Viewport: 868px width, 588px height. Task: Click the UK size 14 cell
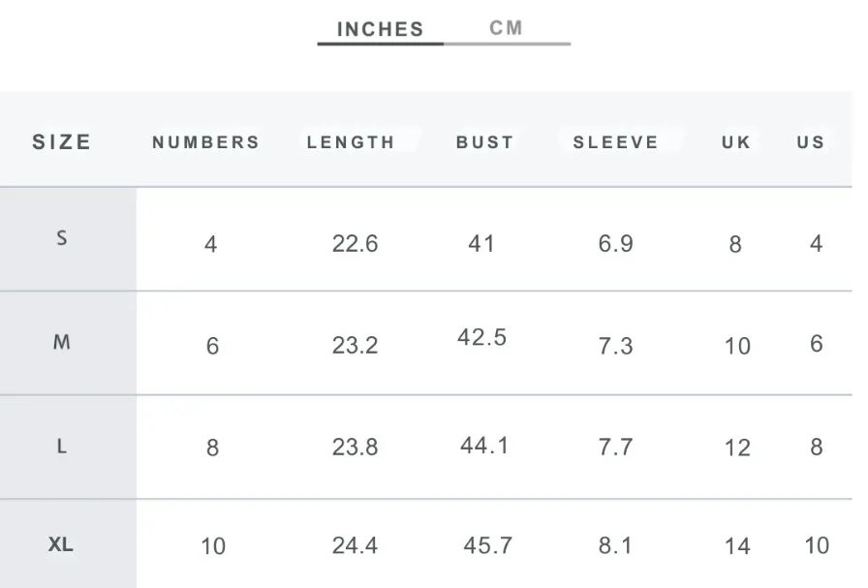coord(737,546)
